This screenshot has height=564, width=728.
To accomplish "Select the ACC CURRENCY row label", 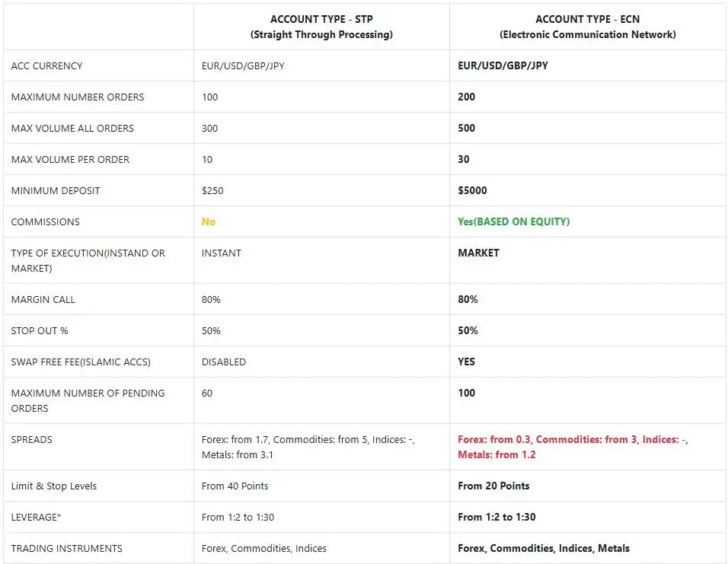I will click(46, 66).
